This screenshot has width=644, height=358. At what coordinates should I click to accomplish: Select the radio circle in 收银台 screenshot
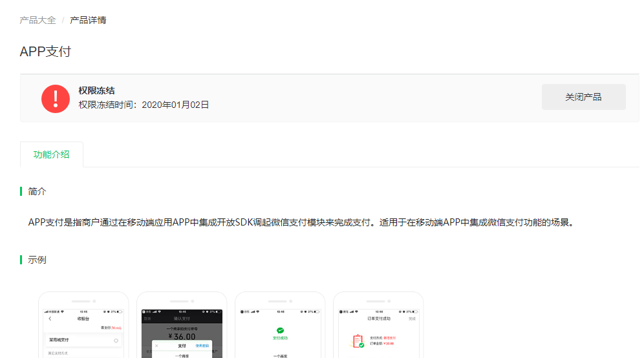coord(116,341)
